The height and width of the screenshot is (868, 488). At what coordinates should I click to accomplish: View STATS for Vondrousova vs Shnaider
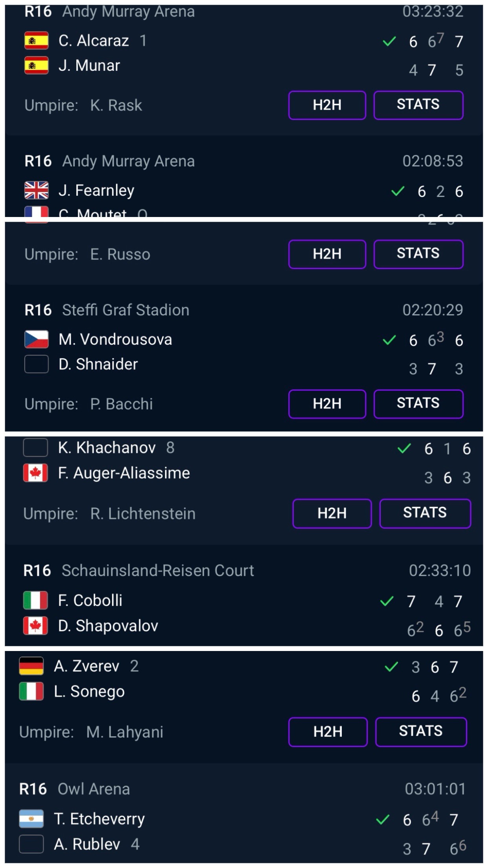(418, 404)
